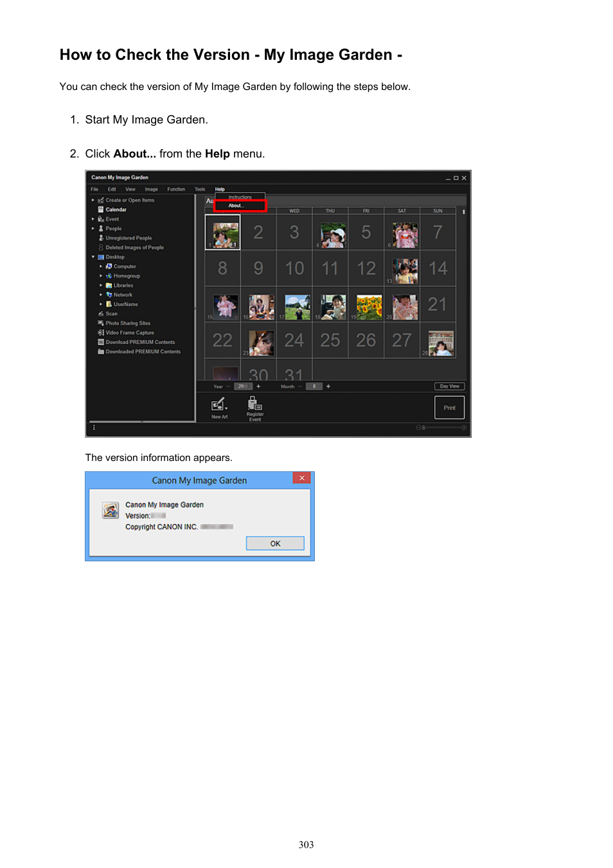This screenshot has width=613, height=868.
Task: Select the day 4 photo thumbnail
Action: pos(333,235)
